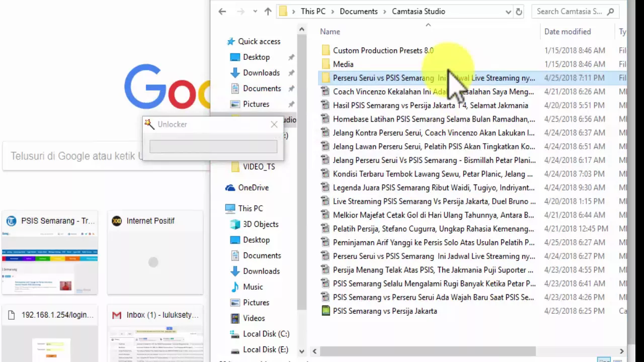Click icon of Jelang Kontra Perseru Serui file

pos(326,133)
